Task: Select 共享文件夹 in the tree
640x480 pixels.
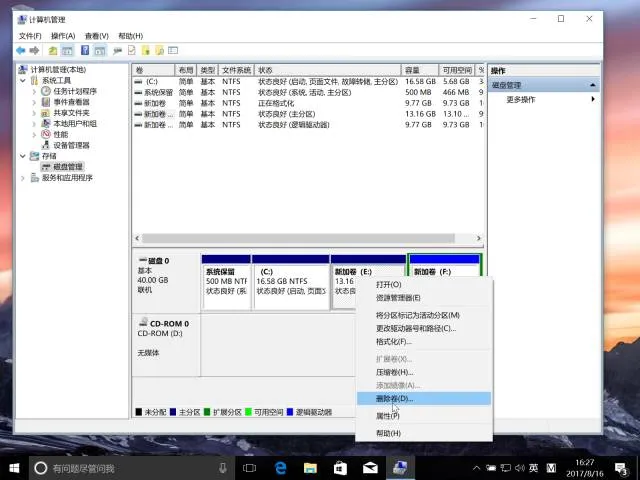Action: tap(71, 113)
